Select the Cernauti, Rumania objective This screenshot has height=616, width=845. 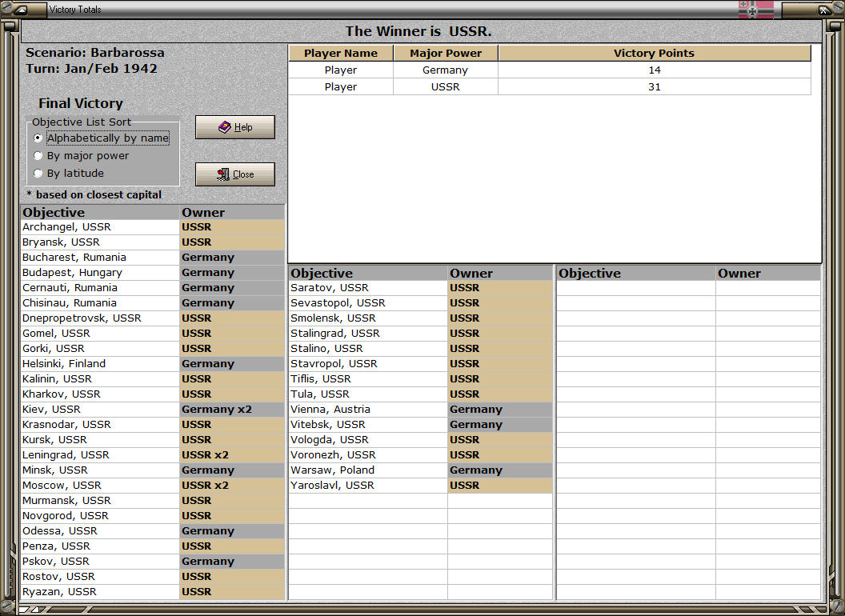(100, 288)
